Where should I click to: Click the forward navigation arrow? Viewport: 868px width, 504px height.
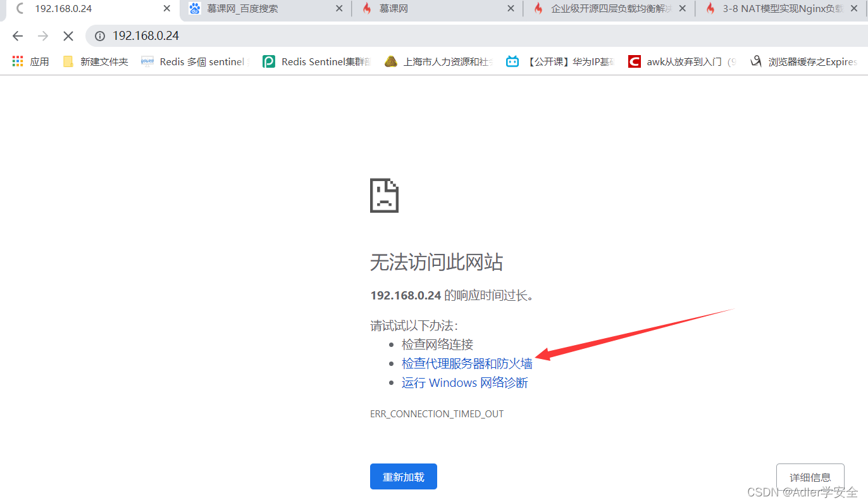[x=43, y=36]
